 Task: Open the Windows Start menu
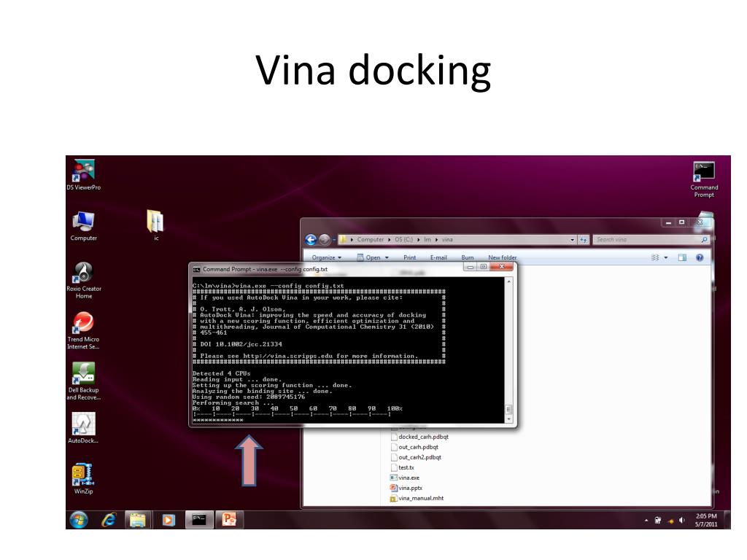coord(79,520)
